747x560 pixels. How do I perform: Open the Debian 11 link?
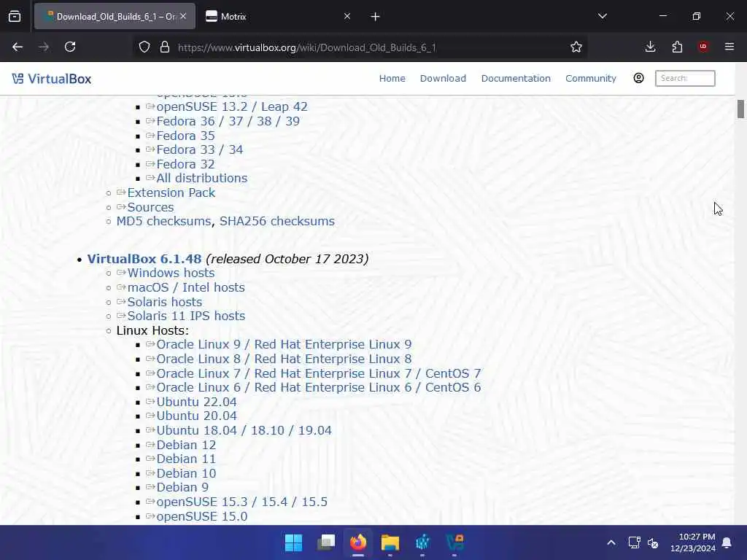click(x=186, y=459)
